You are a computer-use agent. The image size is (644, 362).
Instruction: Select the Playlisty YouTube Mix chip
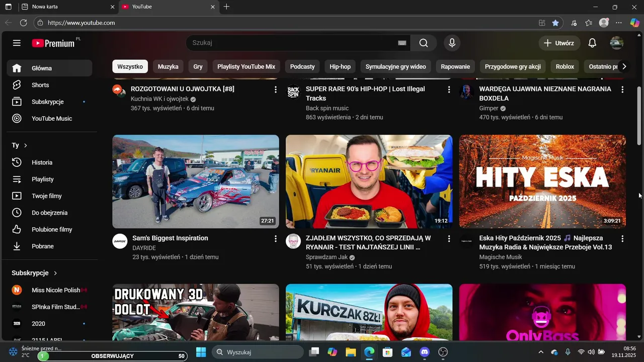point(247,66)
